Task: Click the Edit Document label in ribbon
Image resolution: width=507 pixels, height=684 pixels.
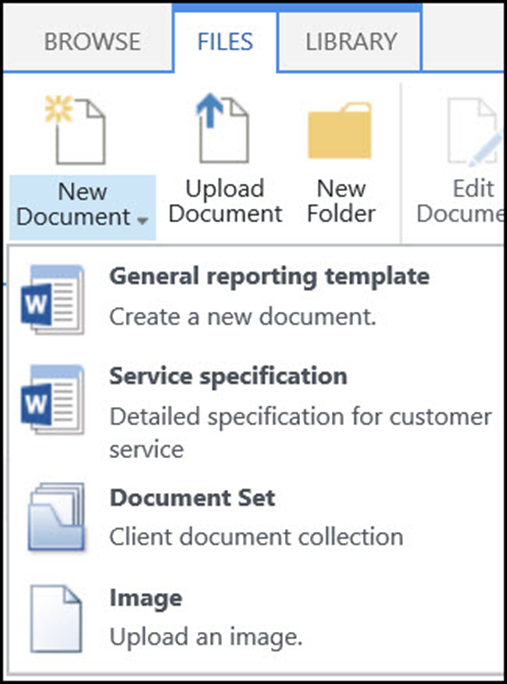Action: point(460,201)
